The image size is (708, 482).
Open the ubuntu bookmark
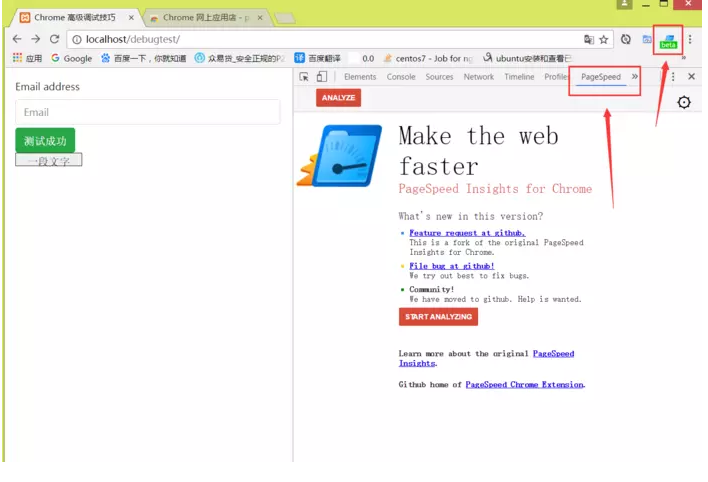coord(527,58)
